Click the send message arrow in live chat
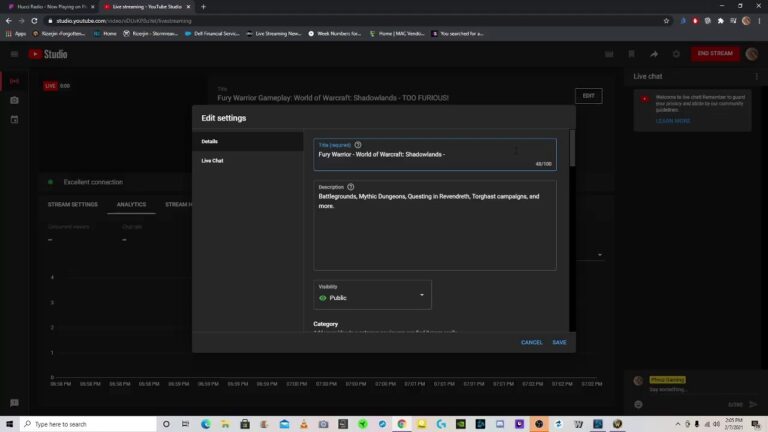768x432 pixels. coord(753,404)
